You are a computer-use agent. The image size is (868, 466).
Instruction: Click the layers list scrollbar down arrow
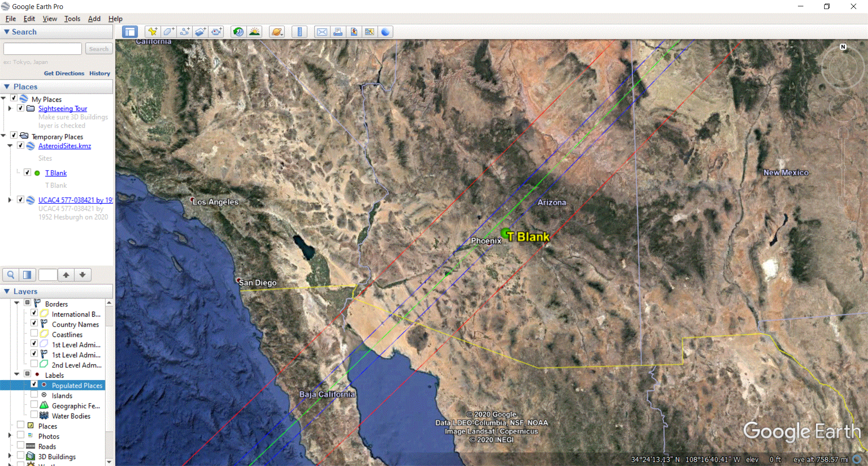coord(109,462)
